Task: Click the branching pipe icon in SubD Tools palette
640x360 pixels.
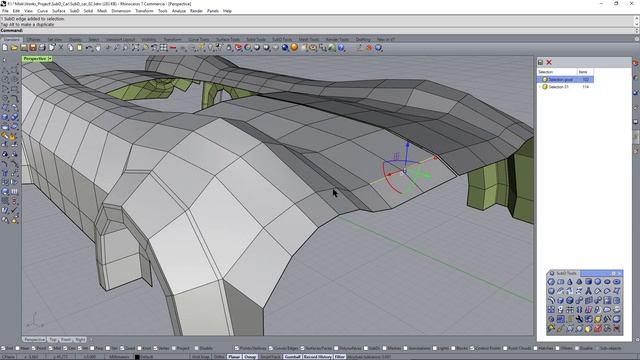Action: pyautogui.click(x=588, y=291)
